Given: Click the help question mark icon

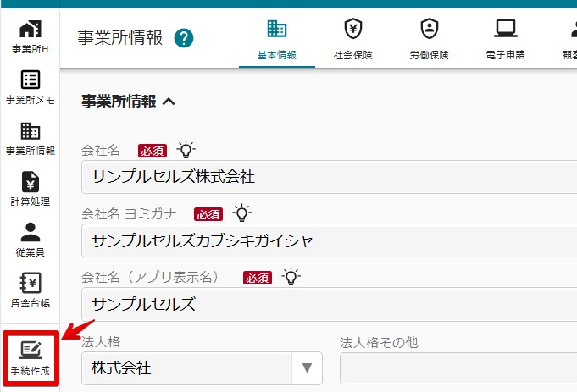Looking at the screenshot, I should [184, 38].
